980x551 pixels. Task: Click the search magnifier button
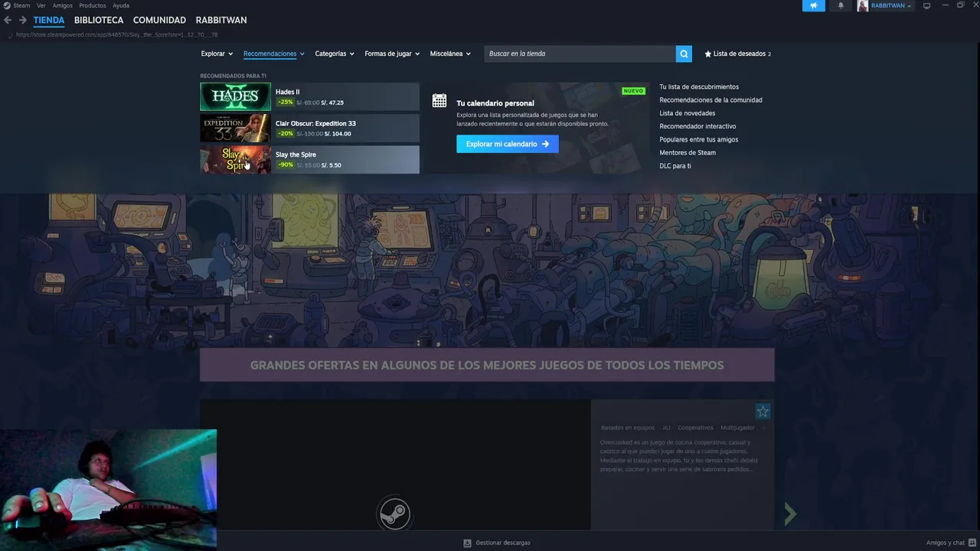[684, 54]
